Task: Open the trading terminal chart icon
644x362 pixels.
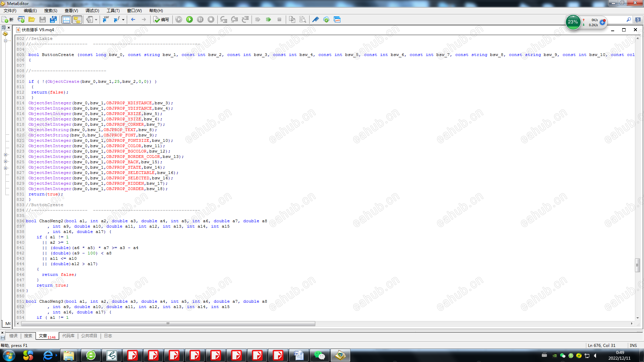Action: click(337, 19)
